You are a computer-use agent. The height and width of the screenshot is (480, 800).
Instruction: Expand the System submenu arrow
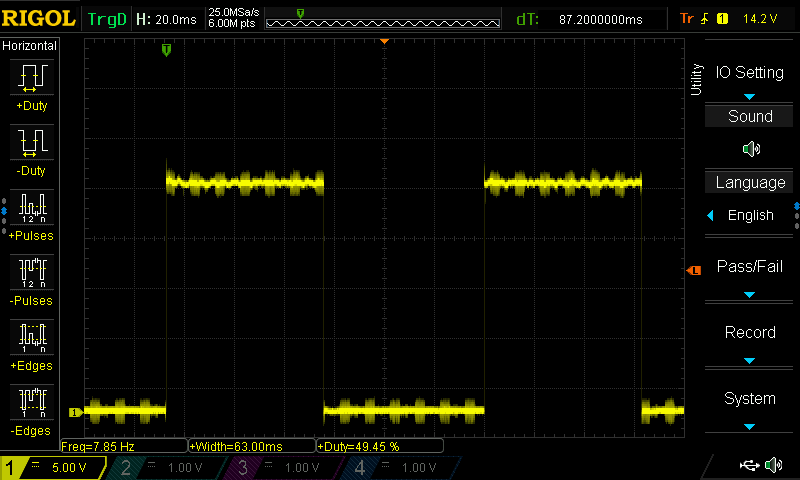[749, 426]
